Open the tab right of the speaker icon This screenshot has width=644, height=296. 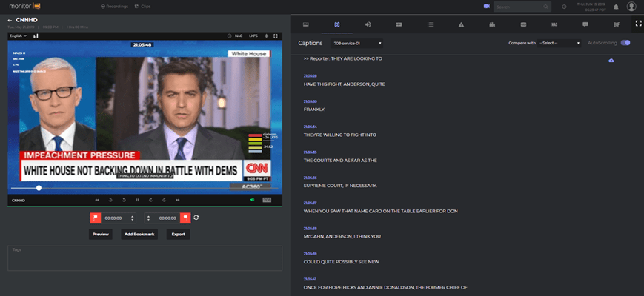pos(399,24)
